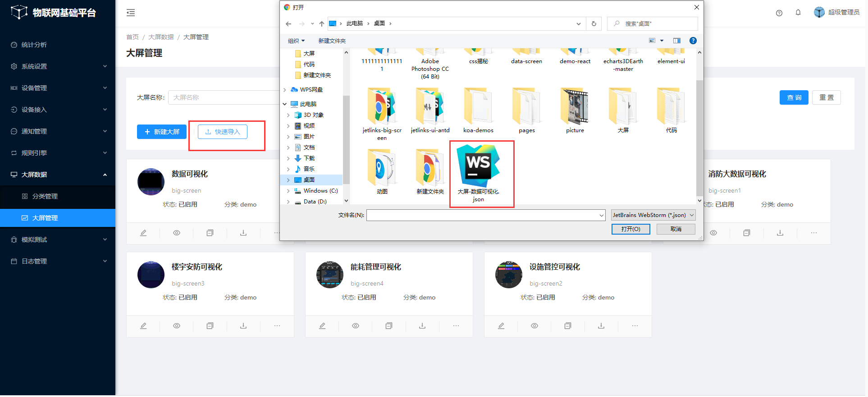Open the JetBrains WebStorm file type dropdown
This screenshot has width=868, height=397.
[x=653, y=215]
